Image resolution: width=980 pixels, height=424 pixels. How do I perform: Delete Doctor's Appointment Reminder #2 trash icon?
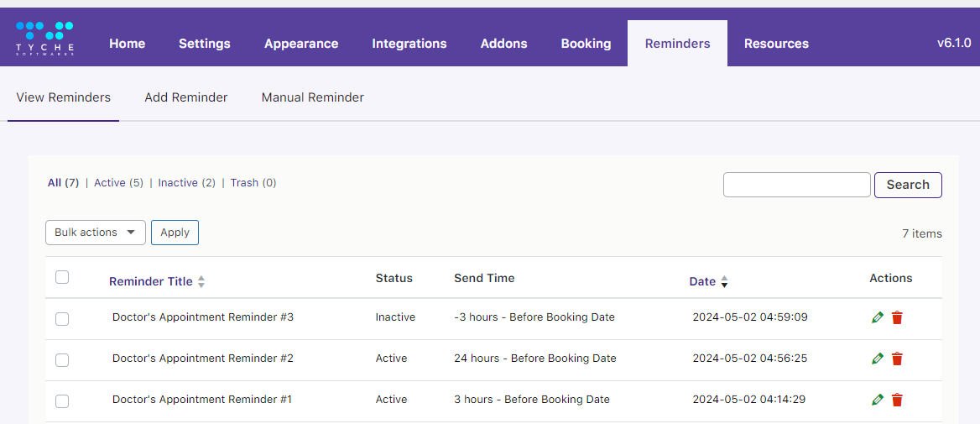[x=897, y=359]
